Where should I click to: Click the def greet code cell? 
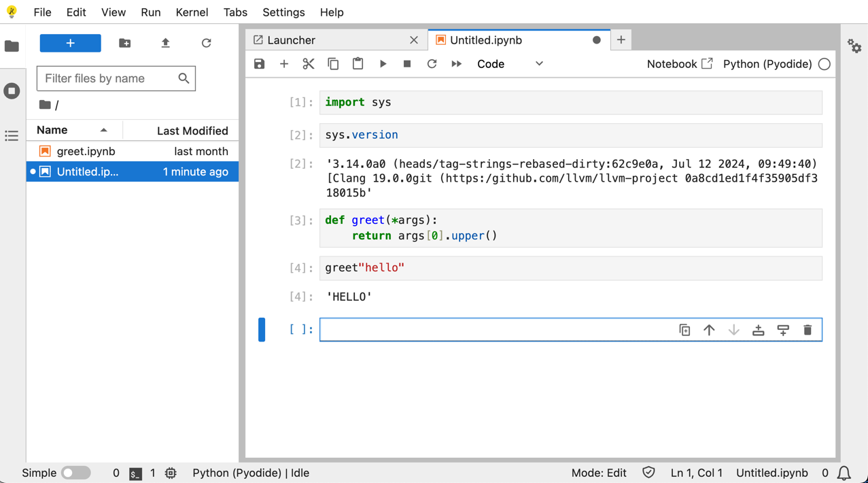pyautogui.click(x=570, y=228)
